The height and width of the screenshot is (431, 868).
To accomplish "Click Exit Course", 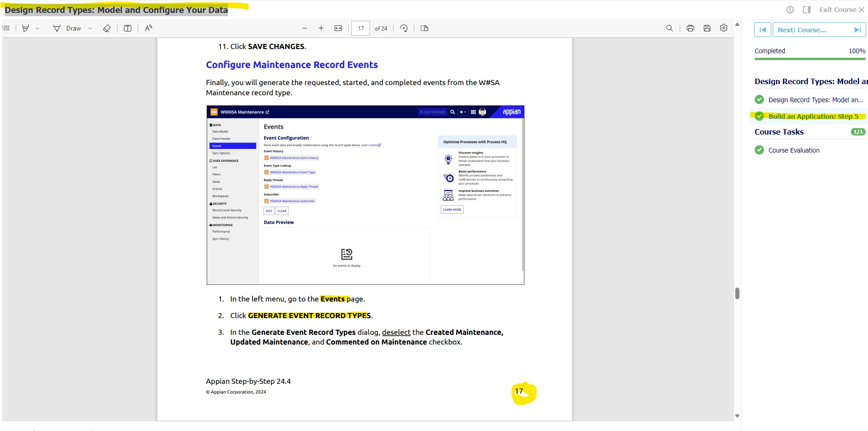I will pos(842,10).
